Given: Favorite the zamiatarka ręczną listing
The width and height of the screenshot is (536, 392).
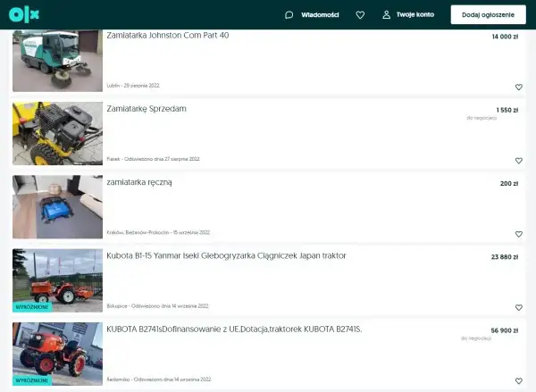Looking at the screenshot, I should point(518,234).
